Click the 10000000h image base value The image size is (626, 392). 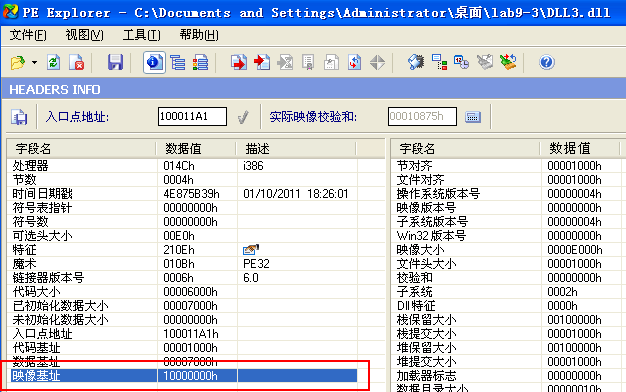point(190,376)
